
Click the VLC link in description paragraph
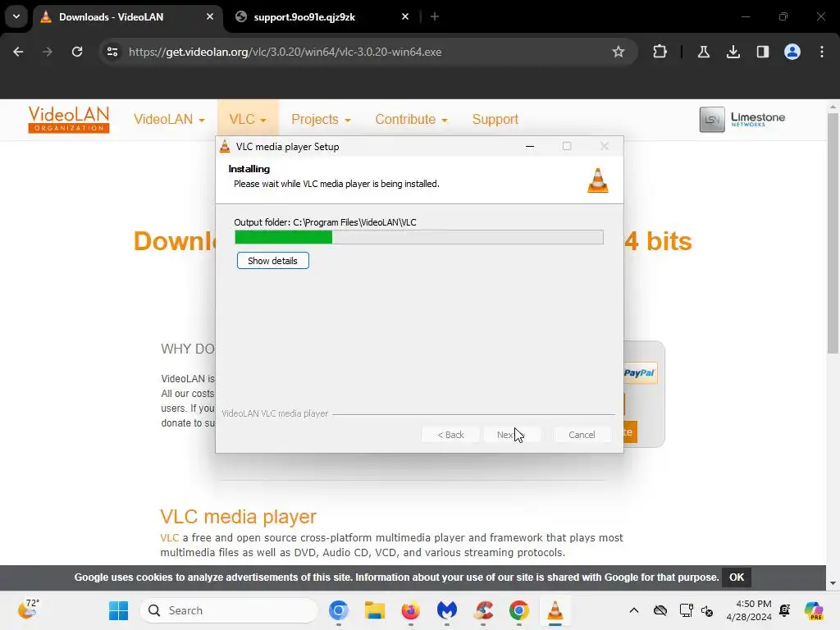coord(169,538)
